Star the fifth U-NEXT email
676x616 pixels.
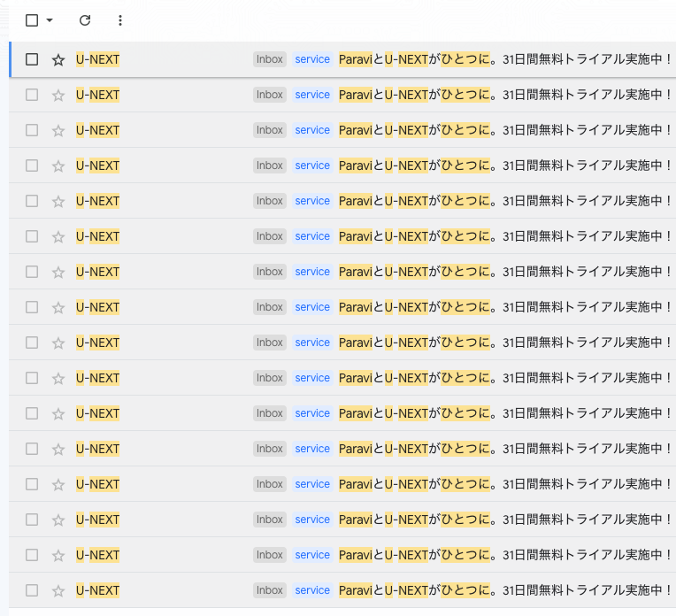tap(58, 201)
